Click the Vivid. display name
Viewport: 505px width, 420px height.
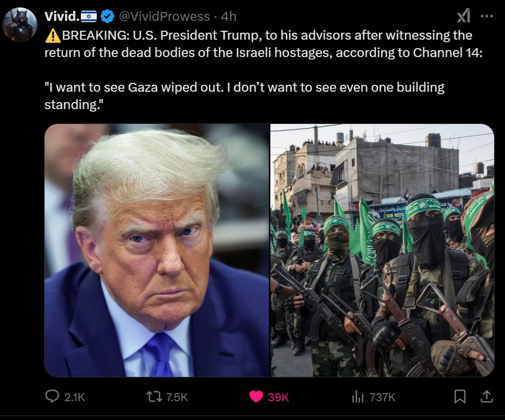click(62, 16)
